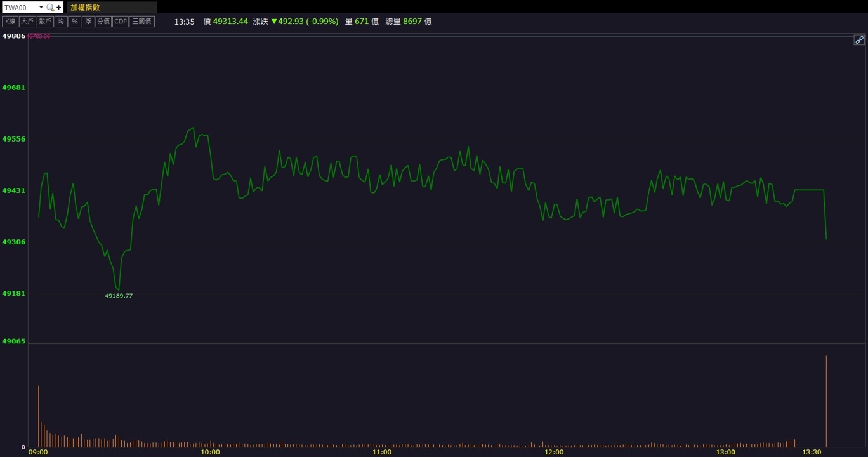Click the 13:00 time axis marker
868x457 pixels.
coord(726,453)
